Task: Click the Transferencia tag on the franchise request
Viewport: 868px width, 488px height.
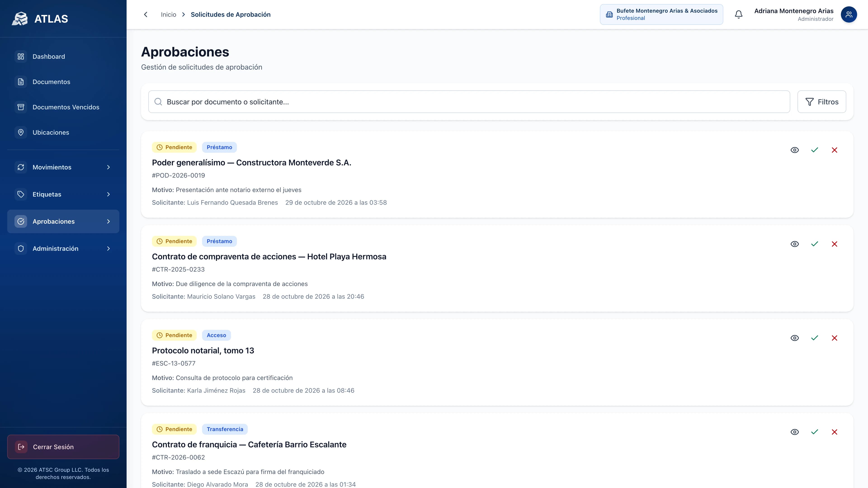Action: tap(225, 429)
